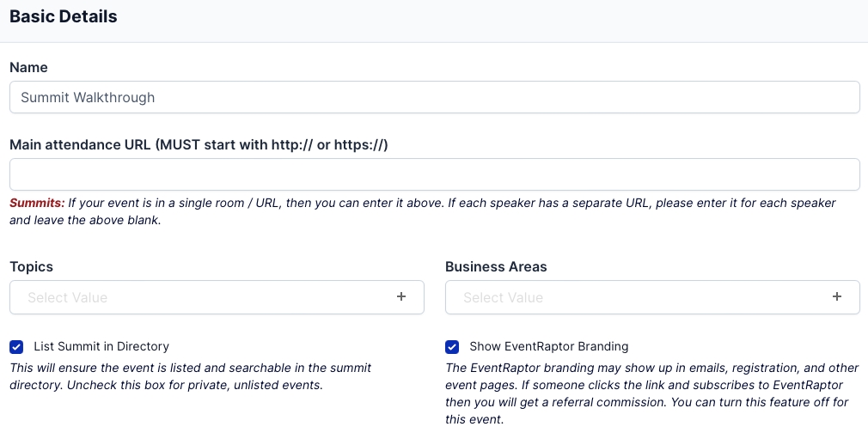Viewport: 868px width, 445px height.
Task: Disable the Show EventRaptor Branding checkbox
Action: tap(452, 347)
